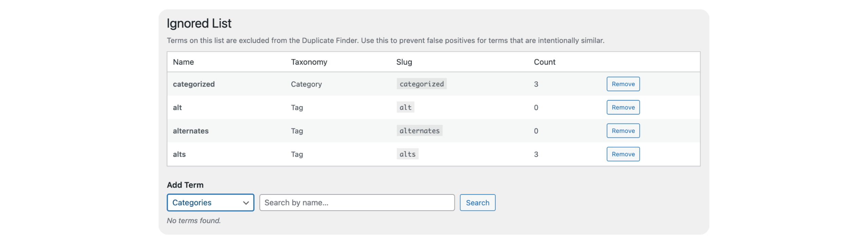Open the Categories taxonomy dropdown
The height and width of the screenshot is (244, 868).
pyautogui.click(x=210, y=203)
